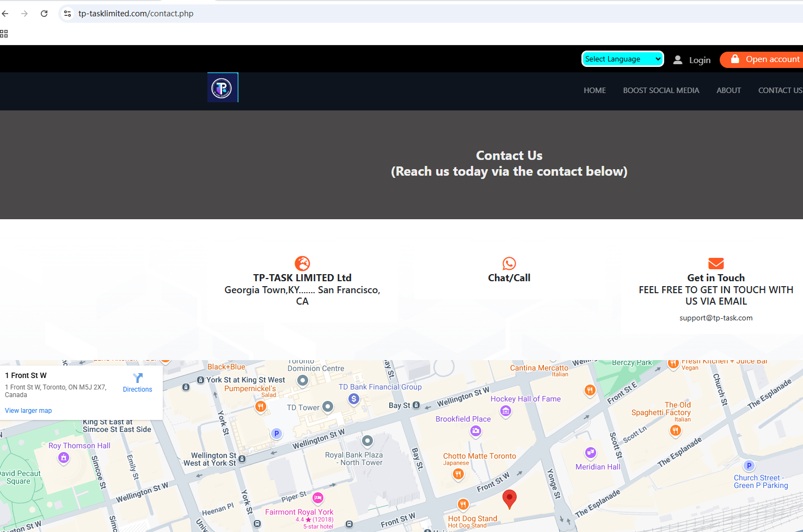The width and height of the screenshot is (803, 532).
Task: Click the View larger map link
Action: 28,411
